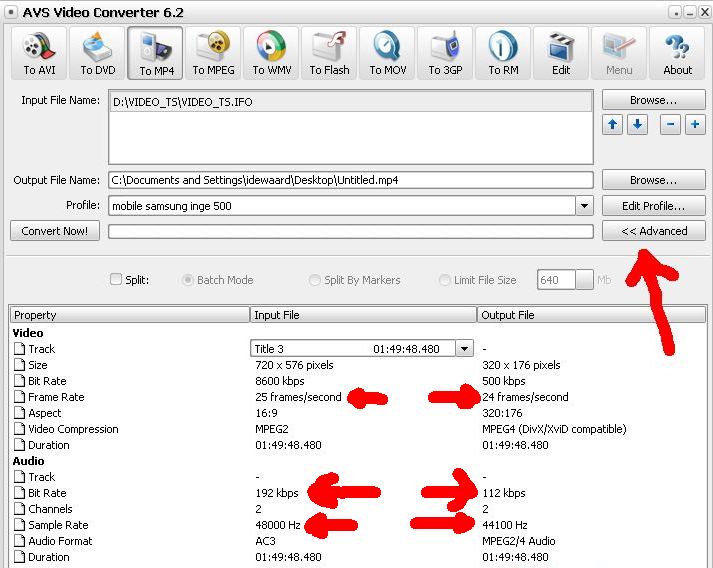Image resolution: width=713 pixels, height=568 pixels.
Task: Select the Split By Markers radio option
Action: [x=314, y=280]
